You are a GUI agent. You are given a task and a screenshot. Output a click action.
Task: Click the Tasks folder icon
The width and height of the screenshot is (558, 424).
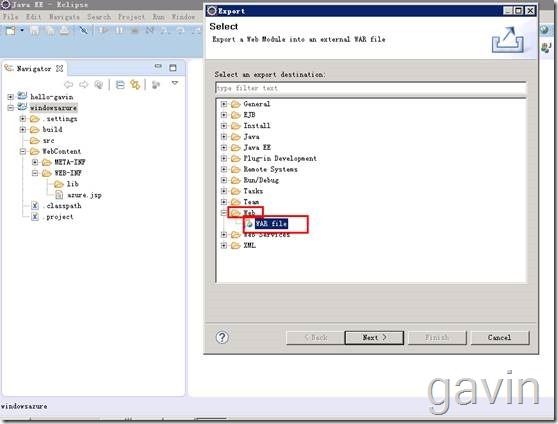point(236,191)
